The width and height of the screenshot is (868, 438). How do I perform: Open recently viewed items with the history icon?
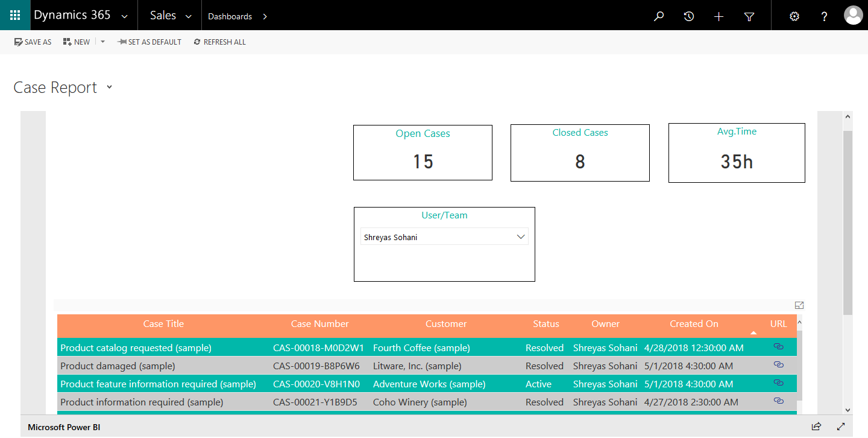click(x=688, y=16)
